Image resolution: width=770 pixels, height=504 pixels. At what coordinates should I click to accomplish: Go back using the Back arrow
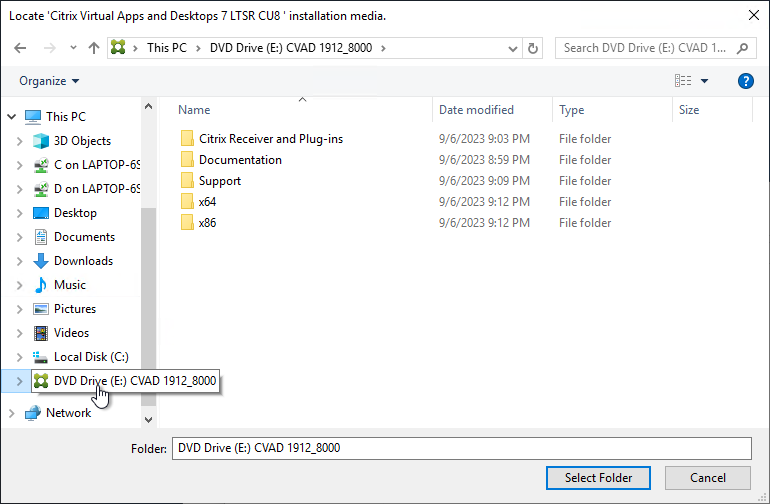pyautogui.click(x=20, y=48)
